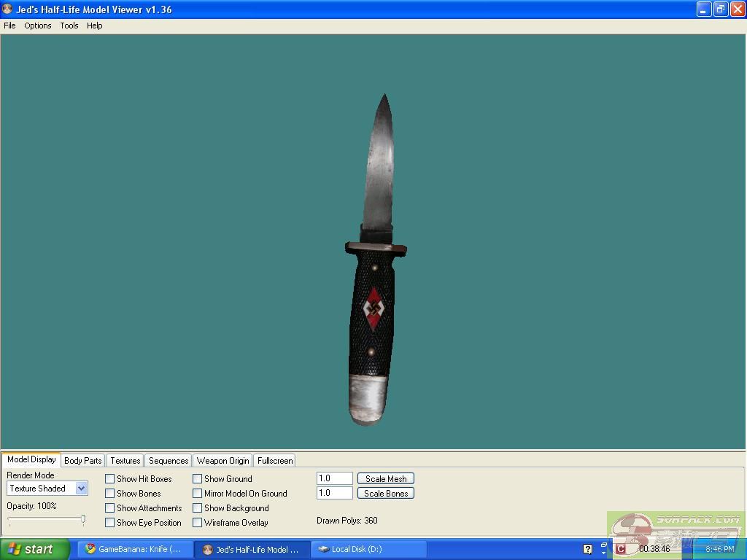Open the Options menu
This screenshot has width=747, height=560.
point(38,26)
